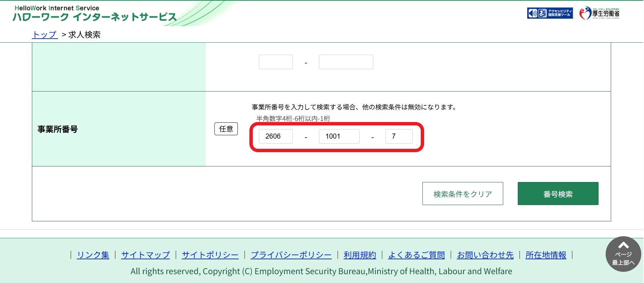Click the last 事業所番号 field containing 7
This screenshot has height=283, width=644.
pos(399,136)
